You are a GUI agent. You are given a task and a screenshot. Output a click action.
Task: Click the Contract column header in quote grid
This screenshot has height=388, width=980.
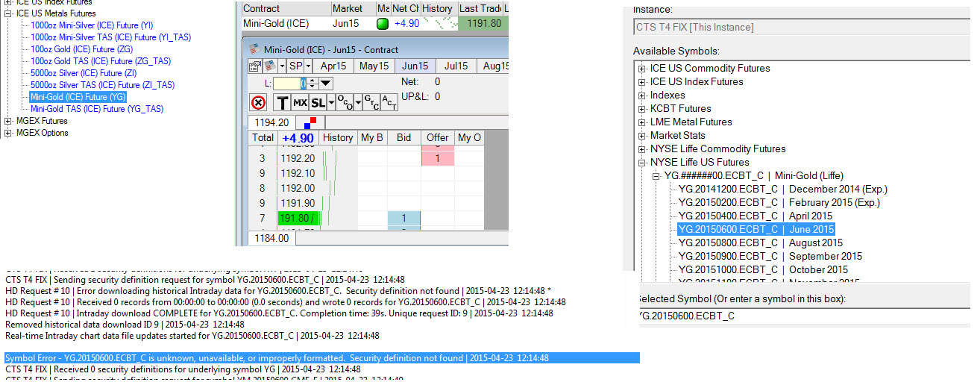click(x=286, y=8)
